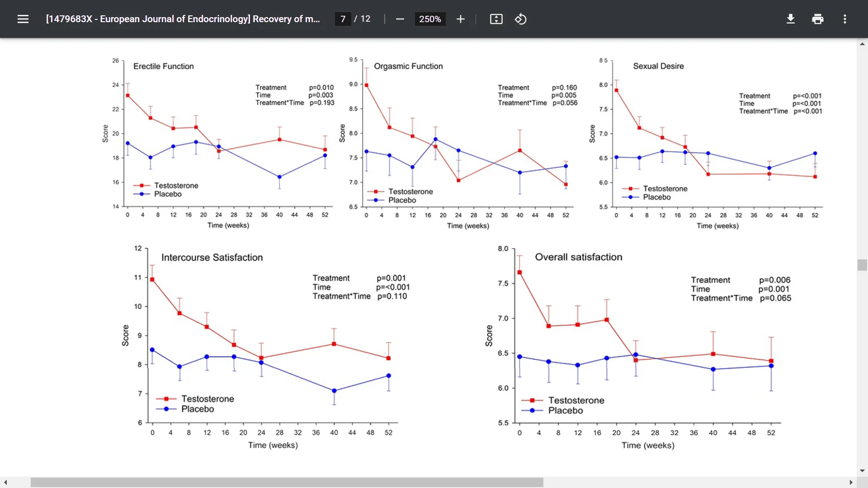Open the sidebar hamburger menu
868x488 pixels.
point(23,19)
